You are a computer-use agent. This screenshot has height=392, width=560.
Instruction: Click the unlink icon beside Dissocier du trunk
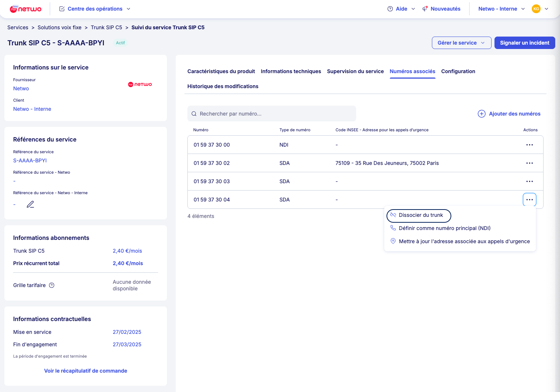pos(393,215)
